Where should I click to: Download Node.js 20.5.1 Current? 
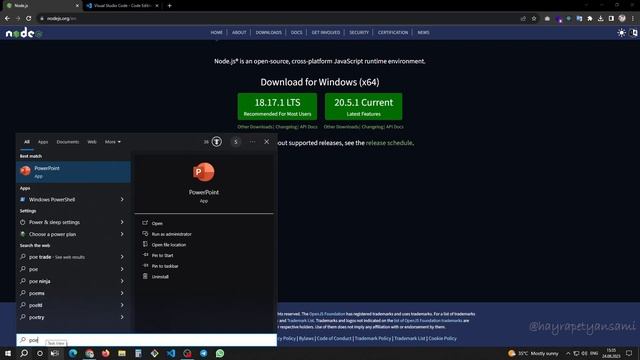click(363, 106)
